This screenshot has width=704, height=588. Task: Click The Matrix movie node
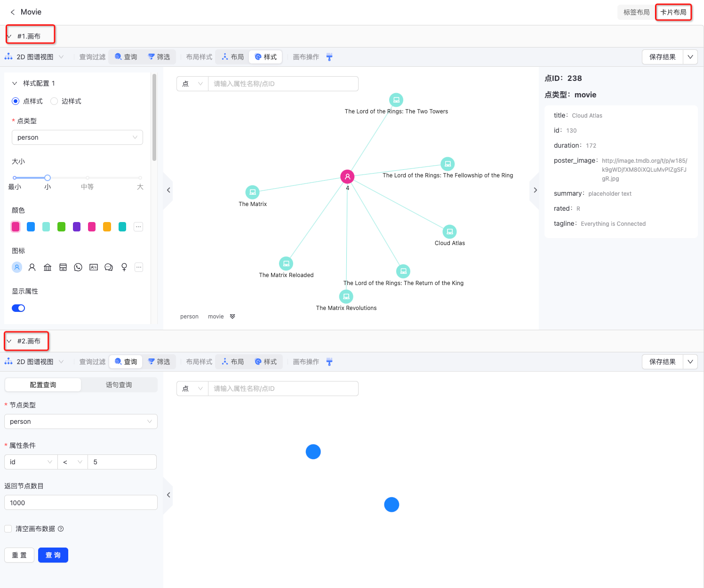(253, 192)
